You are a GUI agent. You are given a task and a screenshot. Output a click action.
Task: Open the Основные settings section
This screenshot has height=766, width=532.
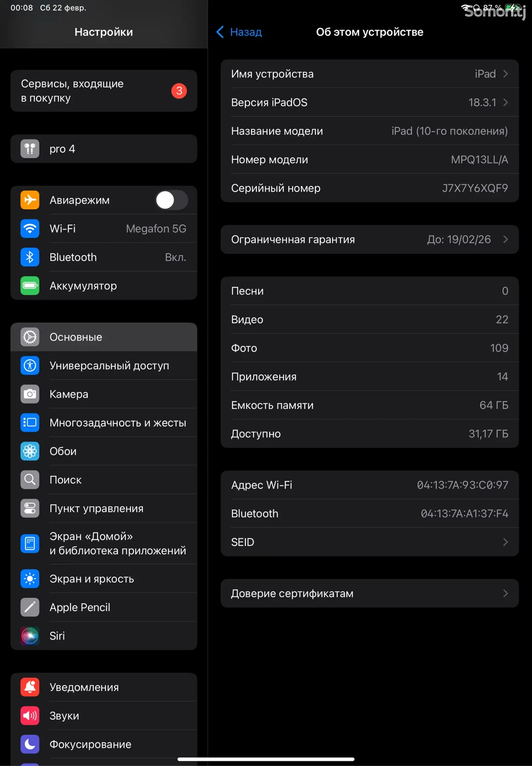(104, 337)
